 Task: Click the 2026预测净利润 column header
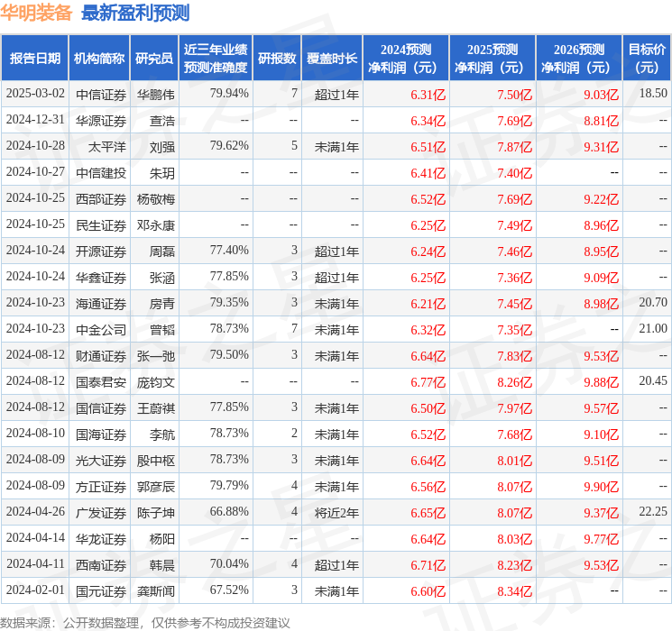[x=579, y=58]
